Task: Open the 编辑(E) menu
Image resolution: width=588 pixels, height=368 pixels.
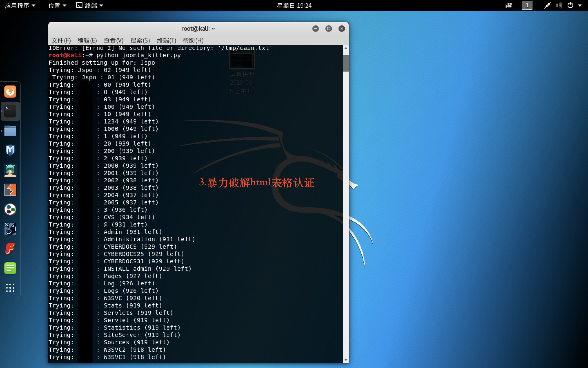Action: tap(87, 40)
